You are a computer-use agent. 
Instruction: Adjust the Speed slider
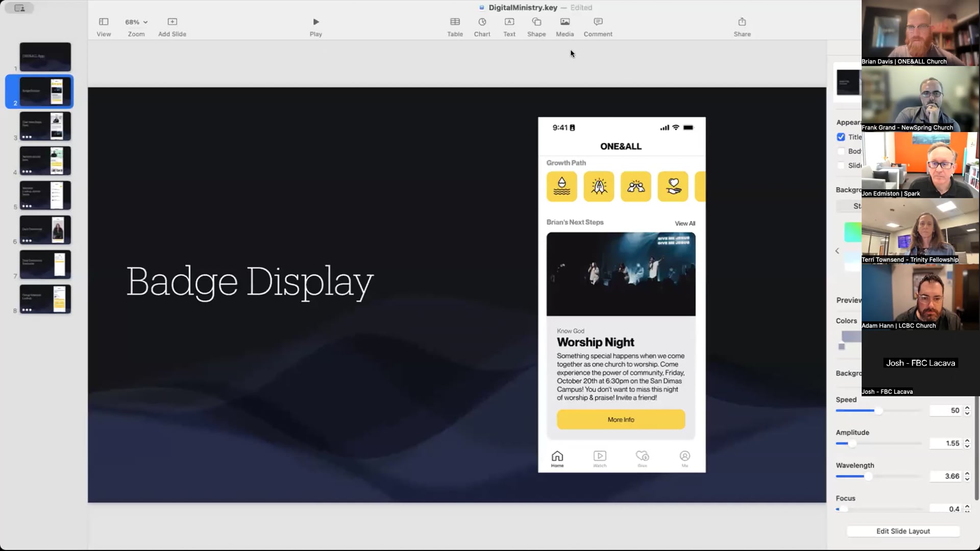878,411
